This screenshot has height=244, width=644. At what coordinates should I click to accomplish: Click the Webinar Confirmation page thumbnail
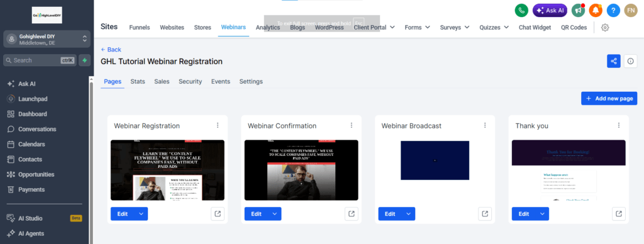click(x=301, y=170)
